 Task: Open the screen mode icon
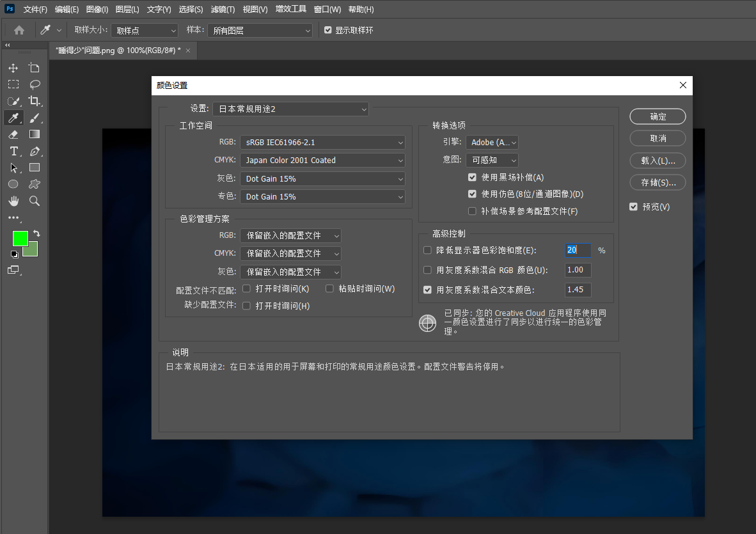[x=13, y=271]
